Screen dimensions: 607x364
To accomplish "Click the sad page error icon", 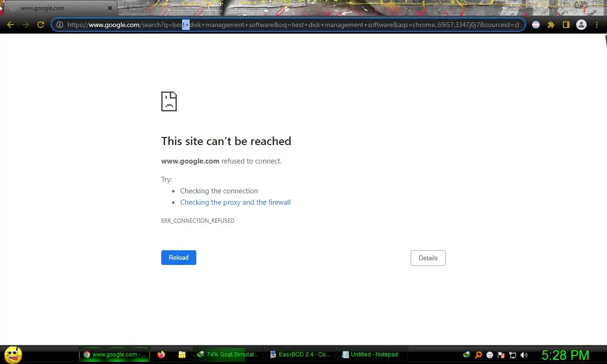I will point(169,101).
